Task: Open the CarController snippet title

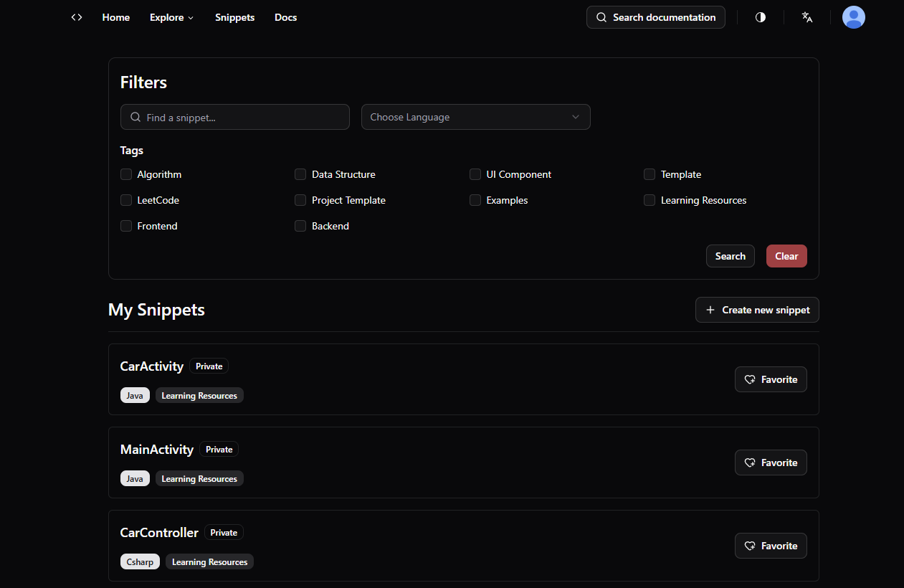Action: point(159,532)
